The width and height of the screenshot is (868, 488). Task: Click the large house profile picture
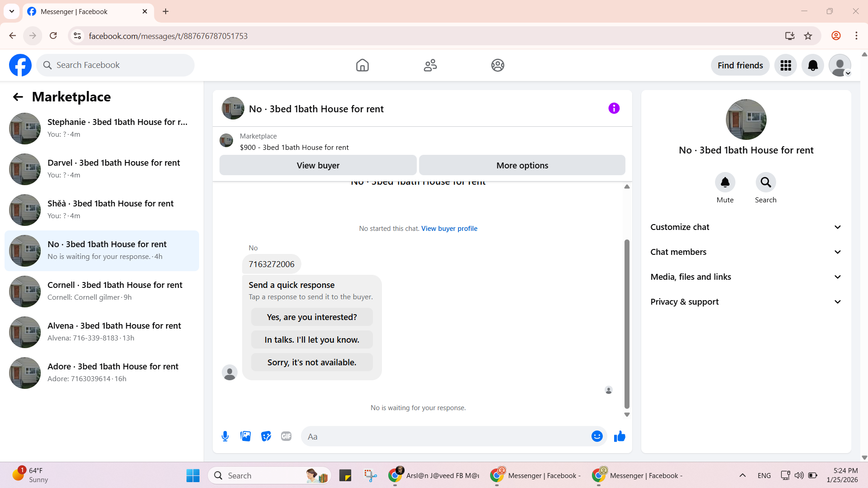pos(746,120)
